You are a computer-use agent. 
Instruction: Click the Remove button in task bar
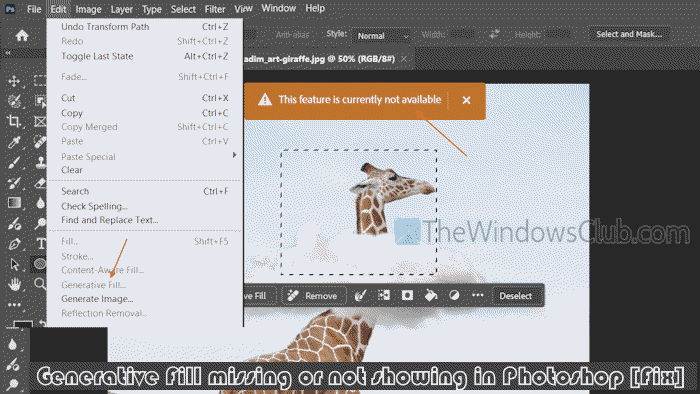coord(313,295)
